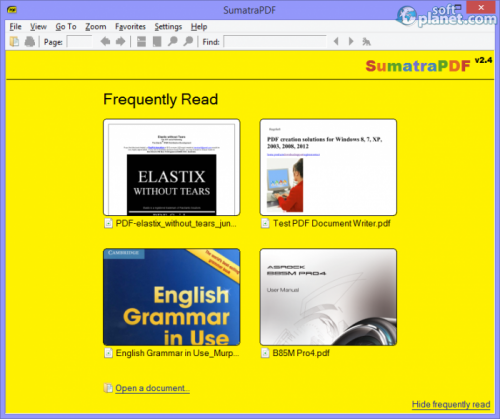Click Find Previous arrow

[336, 41]
